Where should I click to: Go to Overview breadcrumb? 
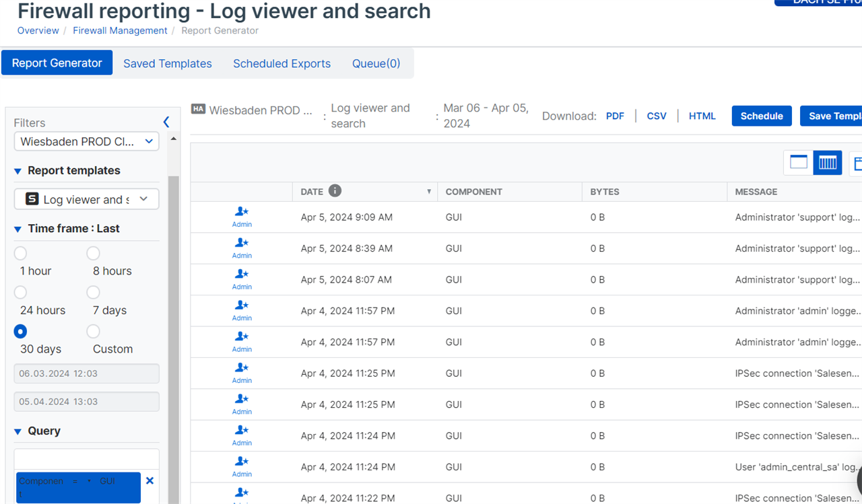click(x=38, y=30)
